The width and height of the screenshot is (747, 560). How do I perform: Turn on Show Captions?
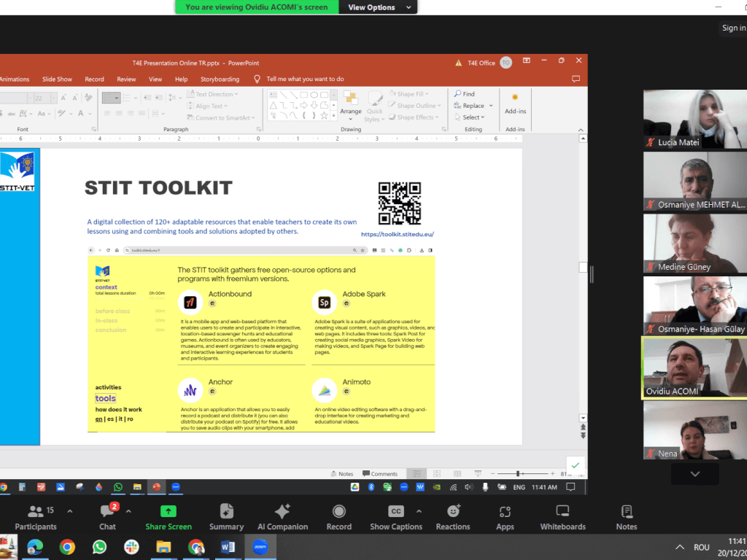pos(396,518)
